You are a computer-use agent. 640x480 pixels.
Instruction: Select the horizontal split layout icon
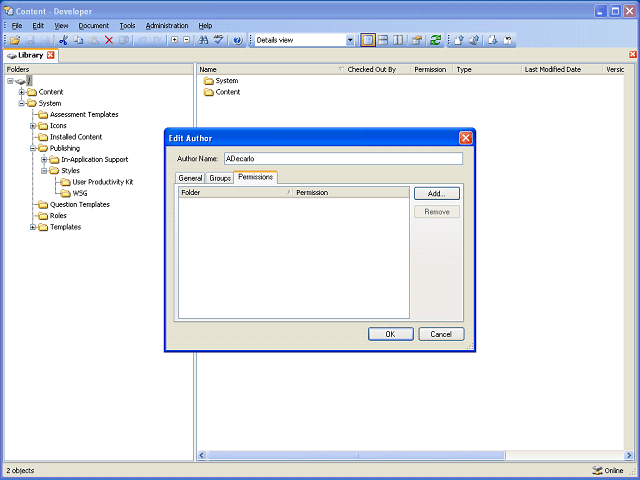pos(383,40)
